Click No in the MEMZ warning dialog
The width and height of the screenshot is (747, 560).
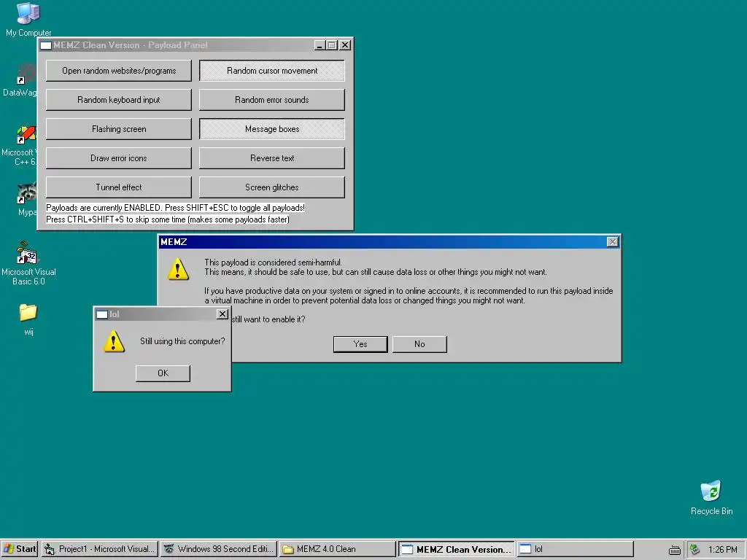coord(419,344)
